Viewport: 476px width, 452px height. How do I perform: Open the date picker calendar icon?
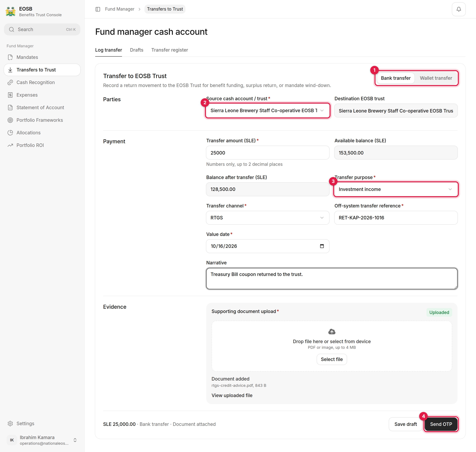(322, 246)
